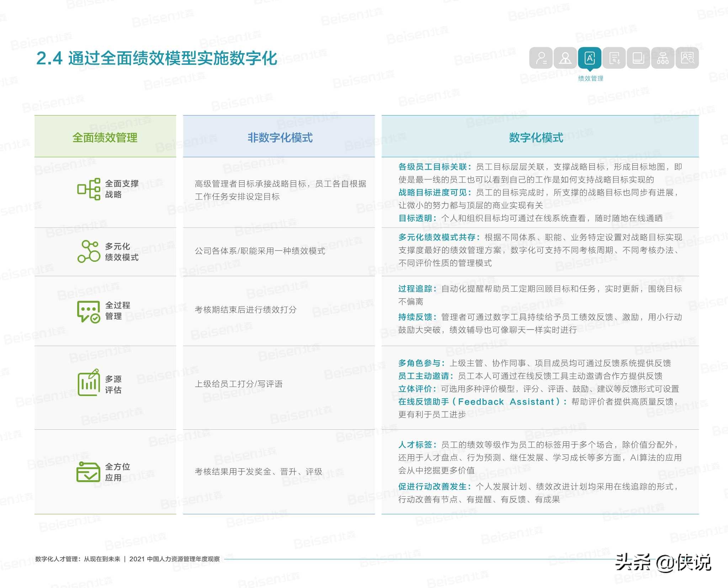Screen dimensions: 728x588
Task: Click the 多元化绩效模式 row label
Action: coord(122,251)
